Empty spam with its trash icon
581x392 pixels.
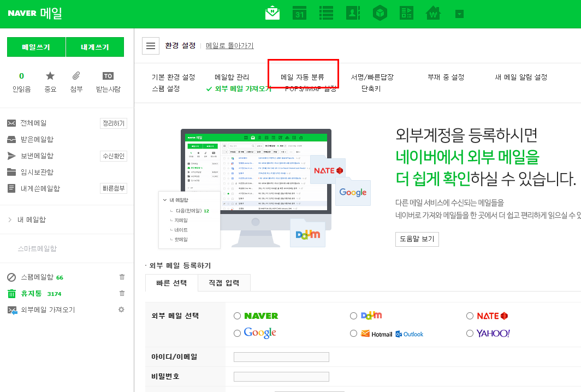pos(122,277)
